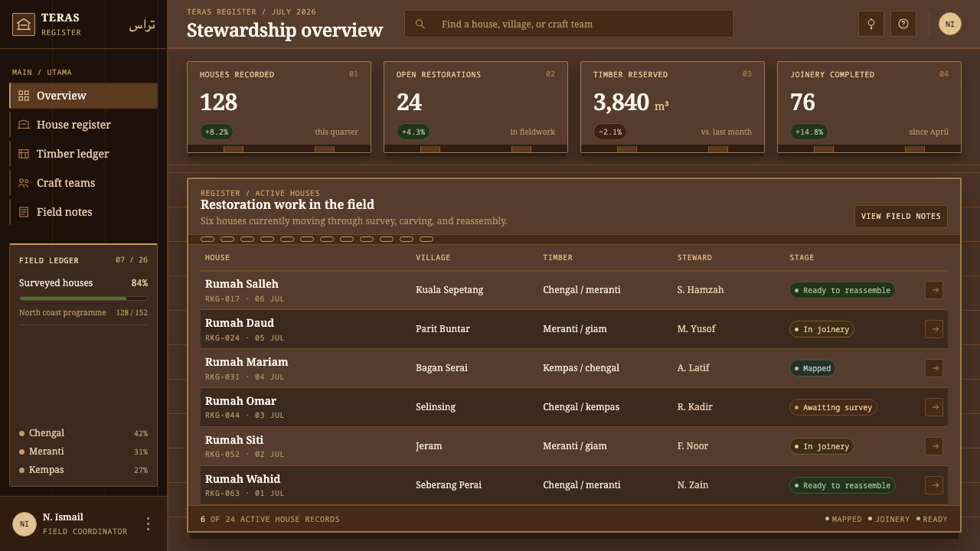Click the Surveyed houses progress bar
Viewport: 980px width, 551px height.
(83, 298)
